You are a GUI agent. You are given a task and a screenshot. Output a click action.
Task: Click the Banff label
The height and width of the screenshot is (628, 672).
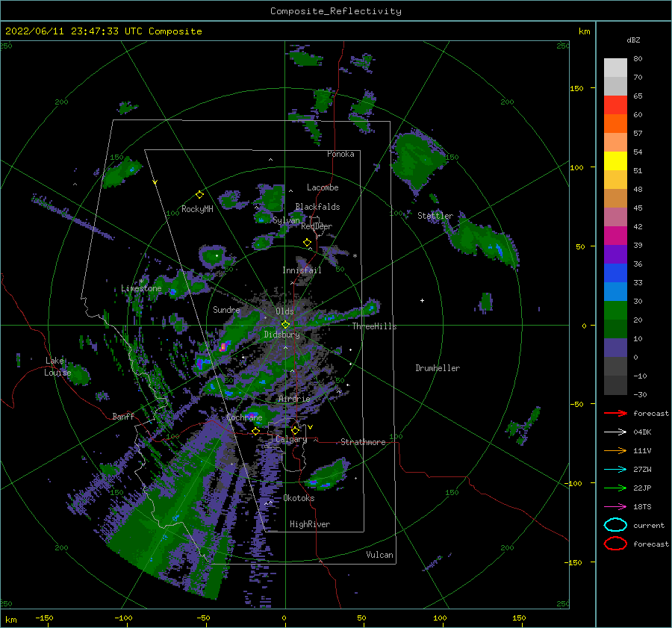pos(123,416)
